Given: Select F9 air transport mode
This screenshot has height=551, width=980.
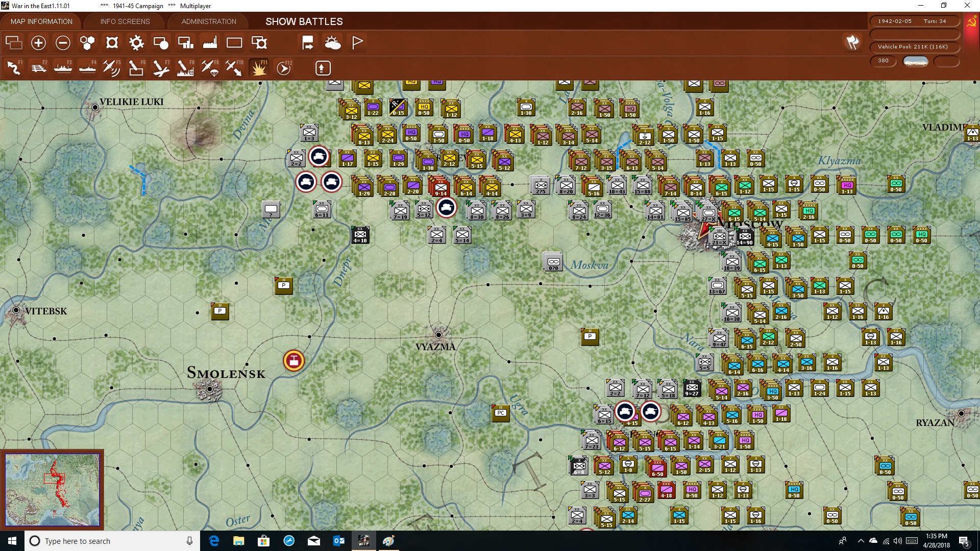Looking at the screenshot, I should coord(210,68).
